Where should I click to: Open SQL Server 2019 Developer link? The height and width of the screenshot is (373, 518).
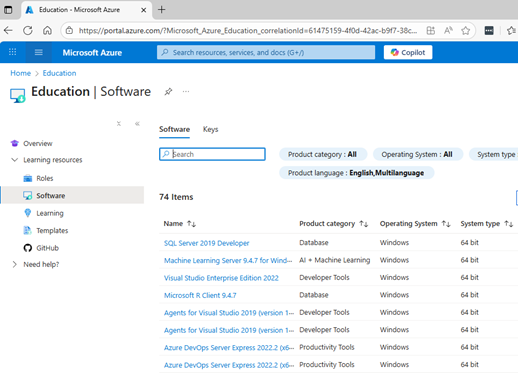pos(206,243)
